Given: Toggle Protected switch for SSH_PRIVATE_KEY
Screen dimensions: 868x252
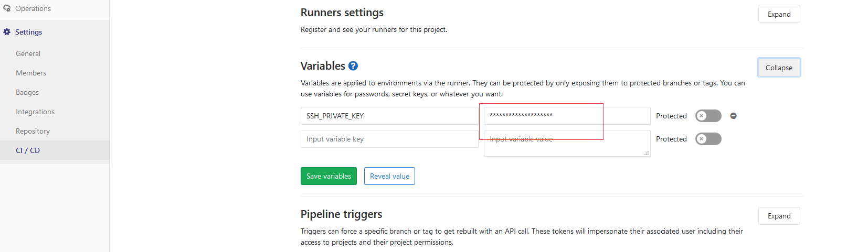Looking at the screenshot, I should (x=708, y=116).
